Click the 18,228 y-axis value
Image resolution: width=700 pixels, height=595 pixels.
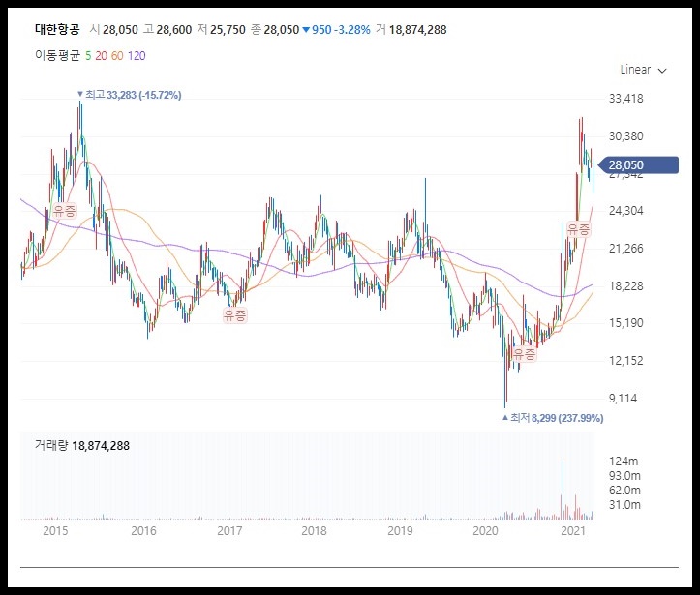click(626, 286)
